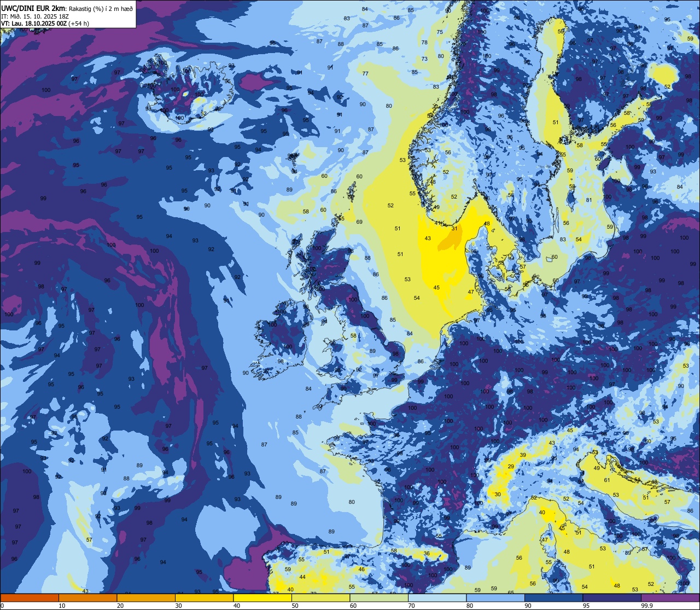This screenshot has height=610, width=700.
Task: Click the legend scale label 99.9
Action: pyautogui.click(x=647, y=606)
